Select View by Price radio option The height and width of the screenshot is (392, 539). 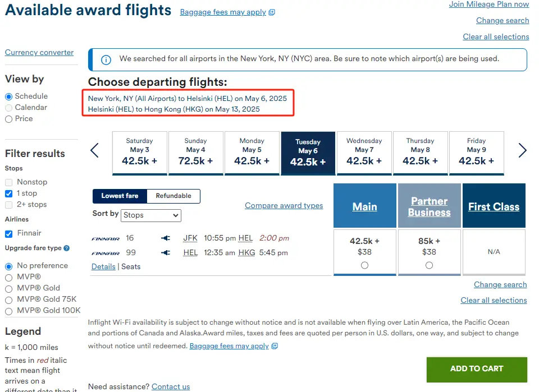pyautogui.click(x=8, y=119)
